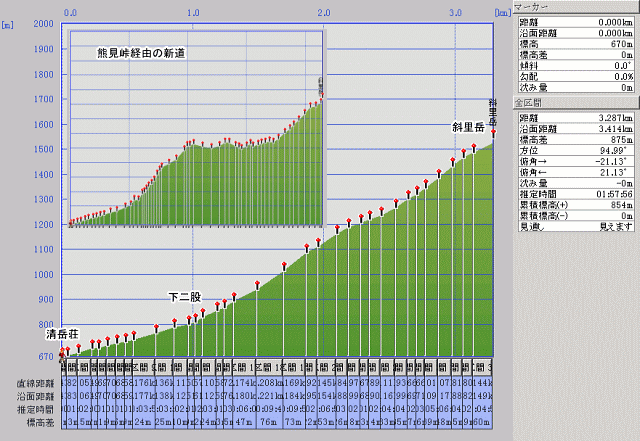Click the highest pin in the inset chart

[322, 96]
